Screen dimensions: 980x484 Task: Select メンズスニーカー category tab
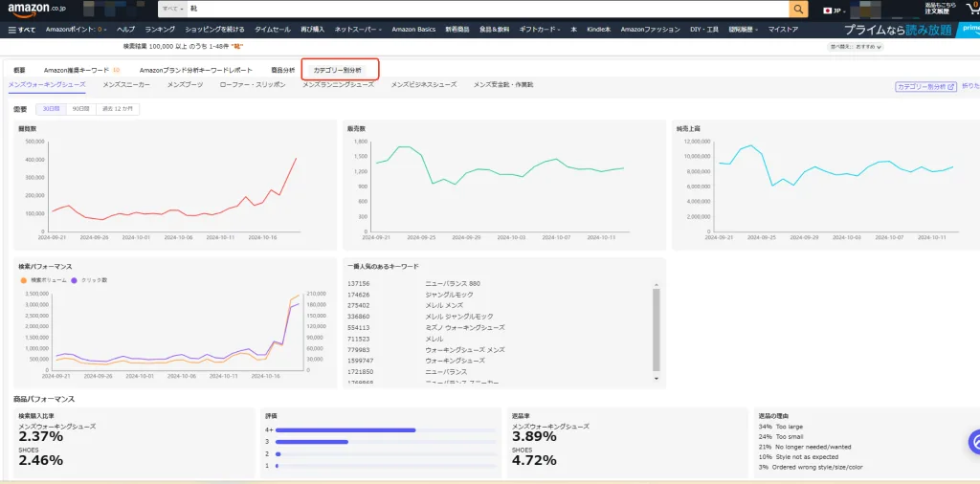coord(126,84)
